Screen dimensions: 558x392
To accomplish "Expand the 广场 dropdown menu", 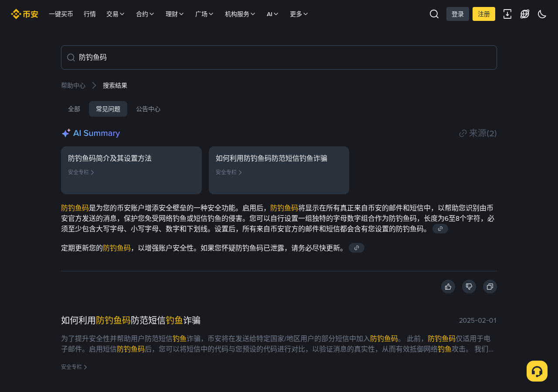I will [204, 14].
